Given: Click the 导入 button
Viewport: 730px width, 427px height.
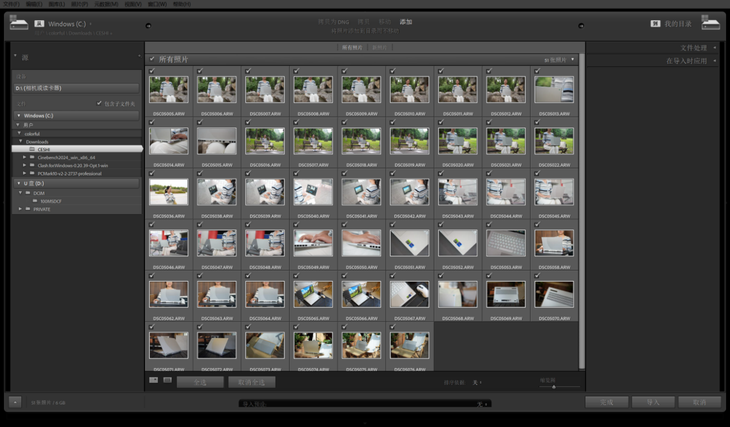Looking at the screenshot, I should [653, 402].
